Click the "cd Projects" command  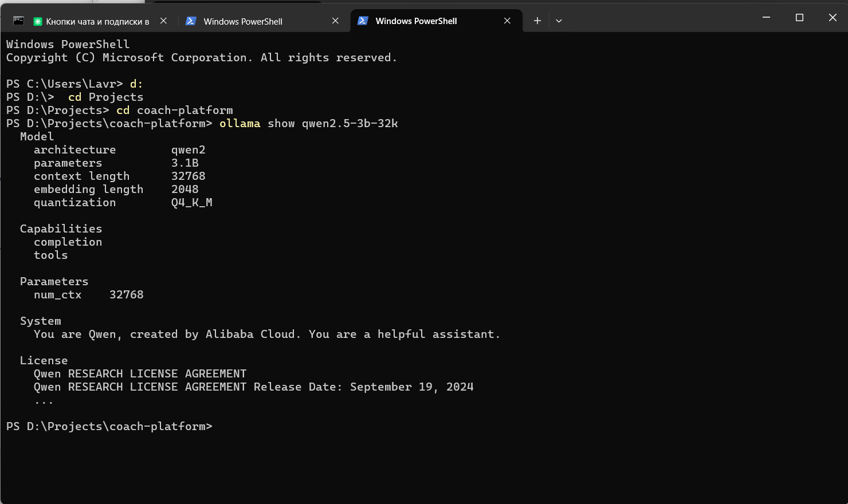[x=106, y=97]
